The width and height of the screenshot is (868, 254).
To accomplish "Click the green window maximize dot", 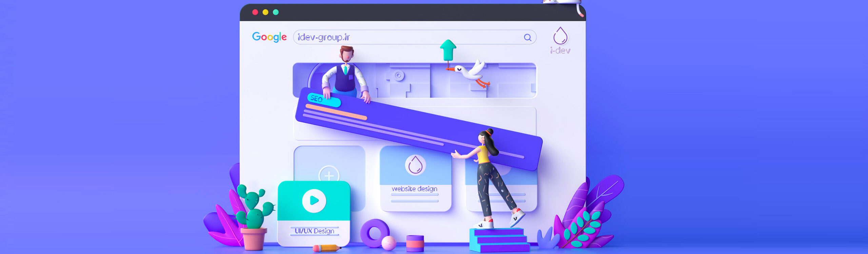I will tap(276, 12).
